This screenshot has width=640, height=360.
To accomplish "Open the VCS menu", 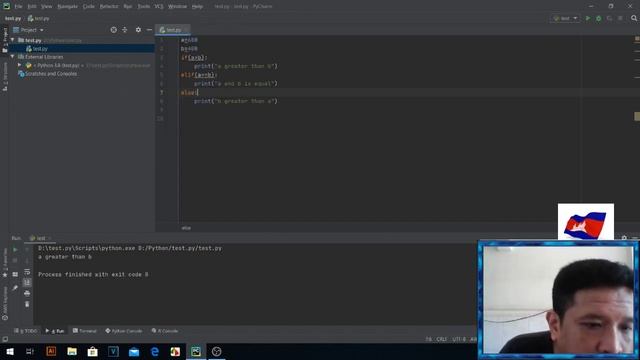I will pos(159,7).
